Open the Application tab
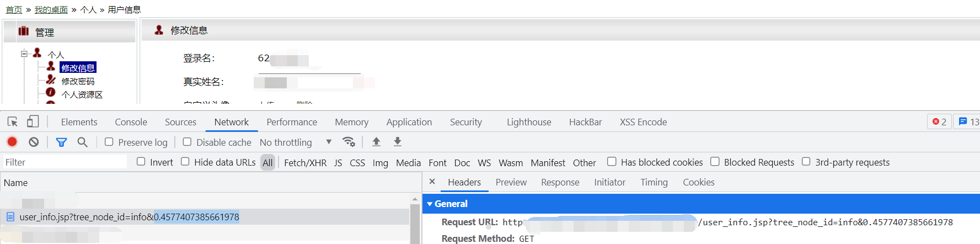The width and height of the screenshot is (980, 244). click(x=409, y=121)
